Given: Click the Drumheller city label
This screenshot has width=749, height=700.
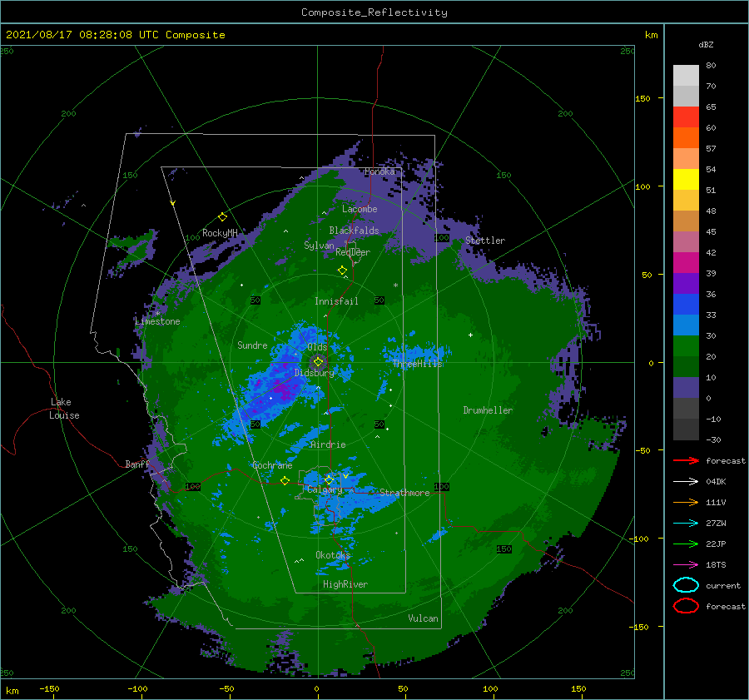Looking at the screenshot, I should 488,410.
